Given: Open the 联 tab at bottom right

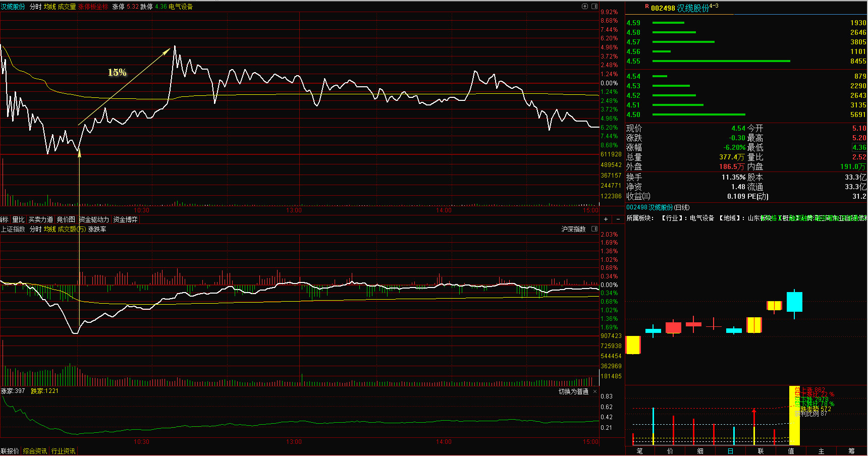Looking at the screenshot, I should [761, 451].
